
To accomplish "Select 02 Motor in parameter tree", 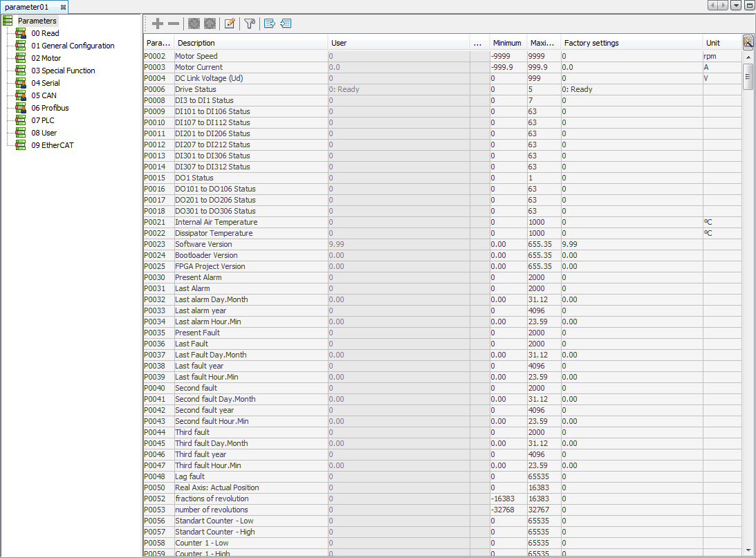I will [x=46, y=58].
